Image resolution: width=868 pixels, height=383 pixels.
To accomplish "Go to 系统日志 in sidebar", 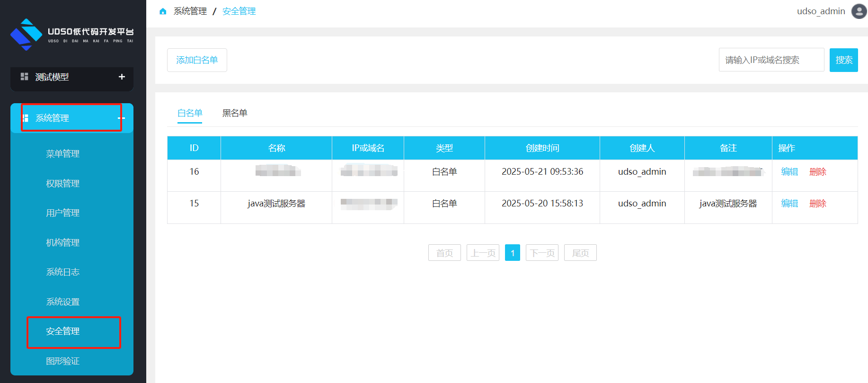I will [x=62, y=272].
